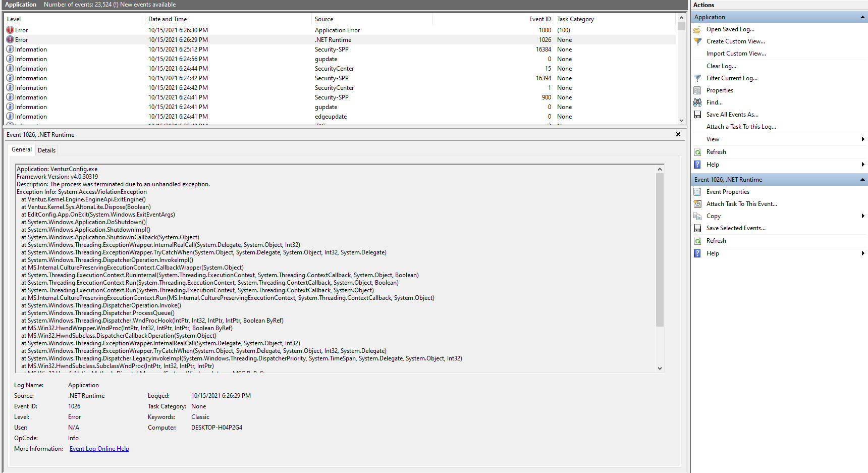Close the Event 1026 preview pane
Viewport: 868px width, 473px height.
pyautogui.click(x=678, y=134)
